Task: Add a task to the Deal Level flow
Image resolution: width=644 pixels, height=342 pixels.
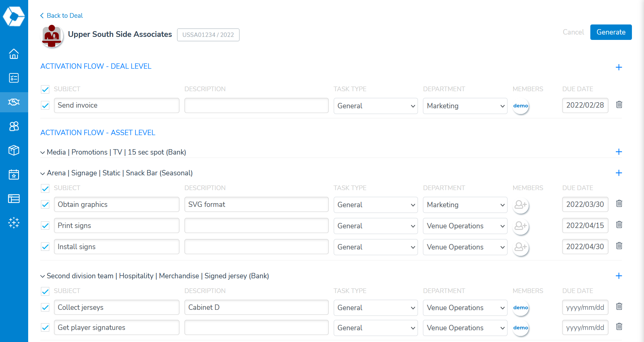Action: 619,67
